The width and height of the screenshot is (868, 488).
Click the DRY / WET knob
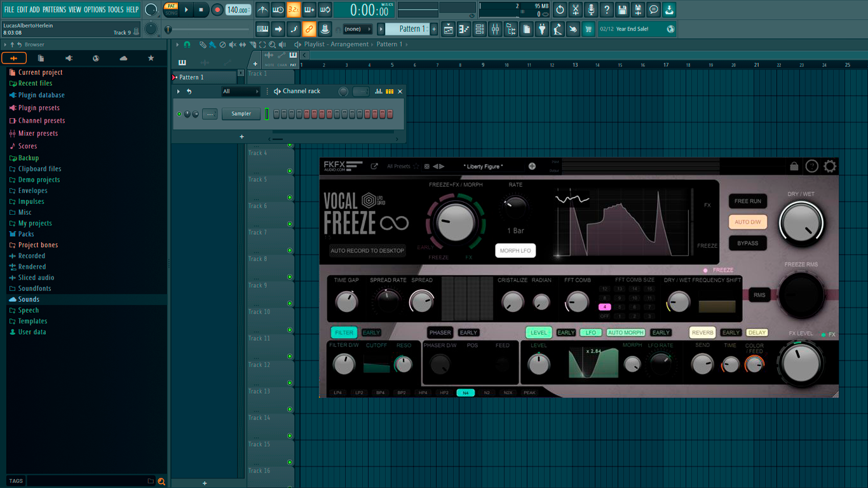[x=801, y=224]
